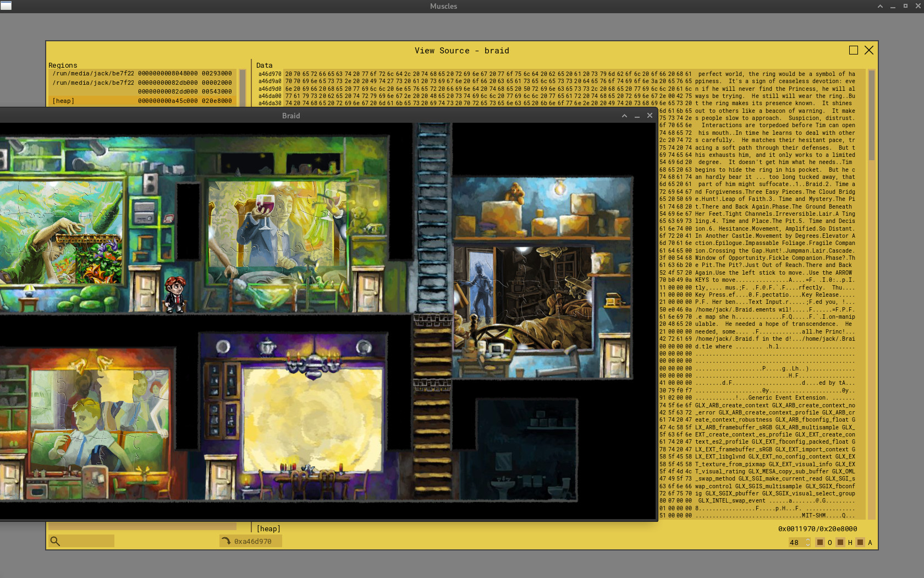
Task: Maximize the View Source panel via square icon
Action: click(854, 50)
